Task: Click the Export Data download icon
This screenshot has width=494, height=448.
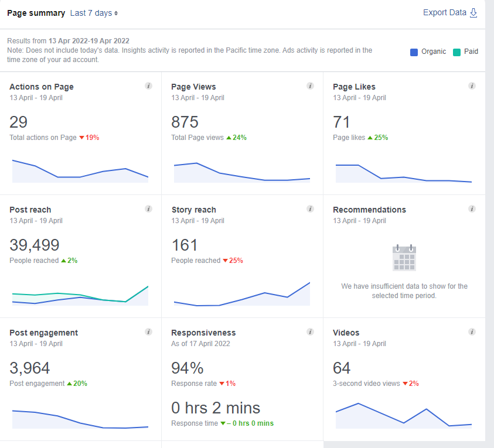Action: pyautogui.click(x=473, y=13)
